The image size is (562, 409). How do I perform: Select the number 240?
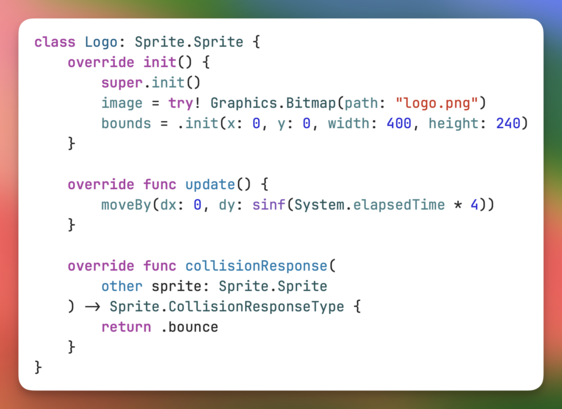(508, 124)
